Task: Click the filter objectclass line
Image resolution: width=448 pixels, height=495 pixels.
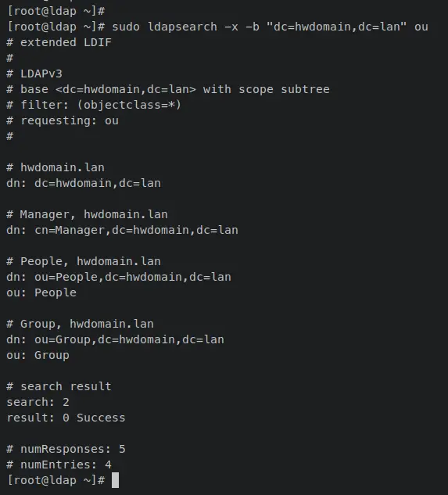Action: [94, 105]
